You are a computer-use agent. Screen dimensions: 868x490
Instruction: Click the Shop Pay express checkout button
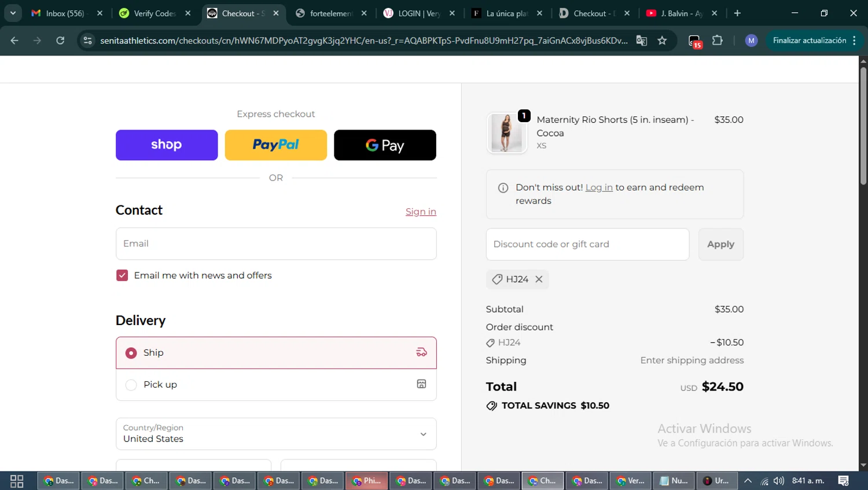pyautogui.click(x=167, y=145)
